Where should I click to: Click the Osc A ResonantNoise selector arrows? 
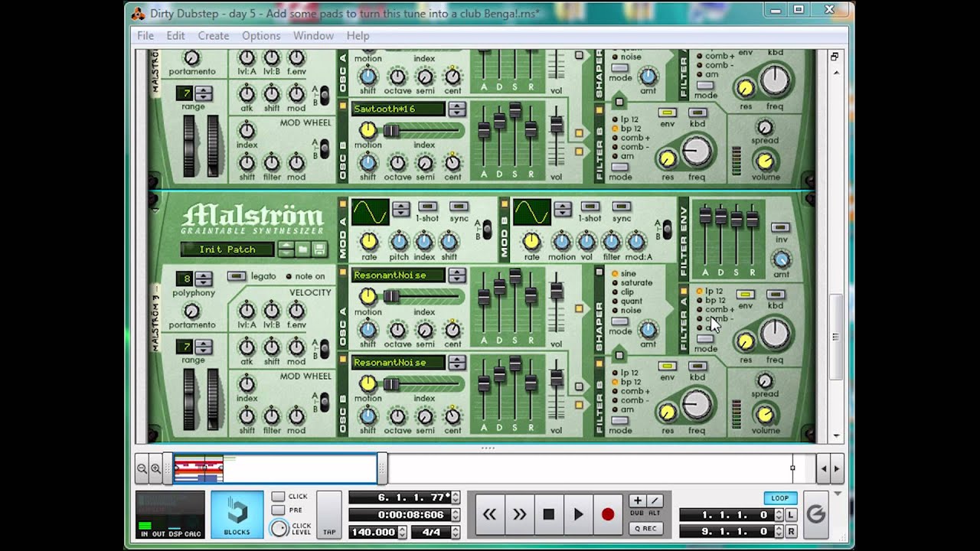pyautogui.click(x=457, y=275)
